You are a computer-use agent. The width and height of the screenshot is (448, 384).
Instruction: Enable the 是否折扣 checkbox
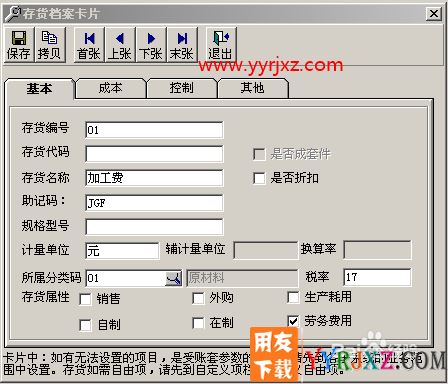pos(259,178)
